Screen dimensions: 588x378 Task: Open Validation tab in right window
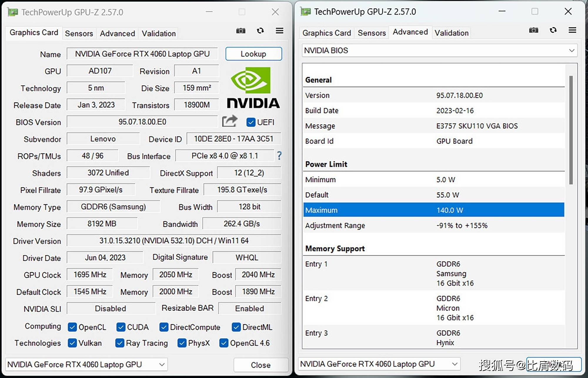(x=451, y=33)
